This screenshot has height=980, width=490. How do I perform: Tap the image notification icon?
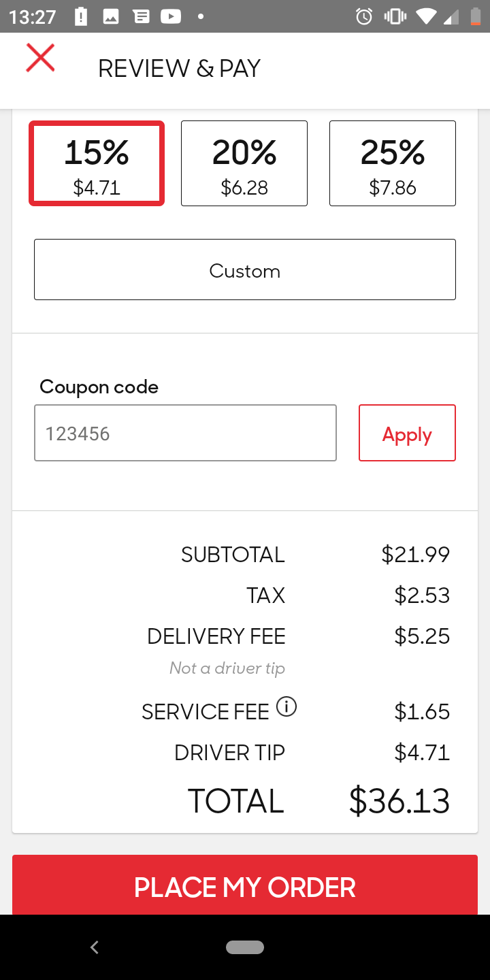coord(111,17)
